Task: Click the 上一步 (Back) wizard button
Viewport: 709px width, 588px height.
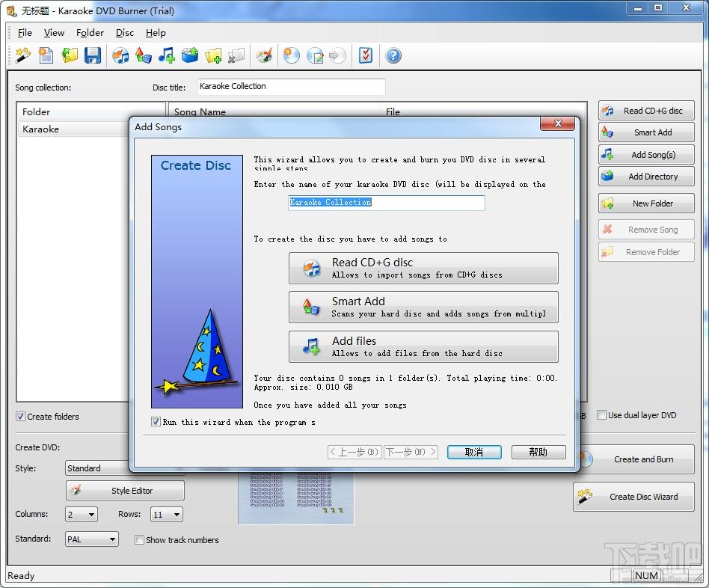Action: [x=355, y=452]
